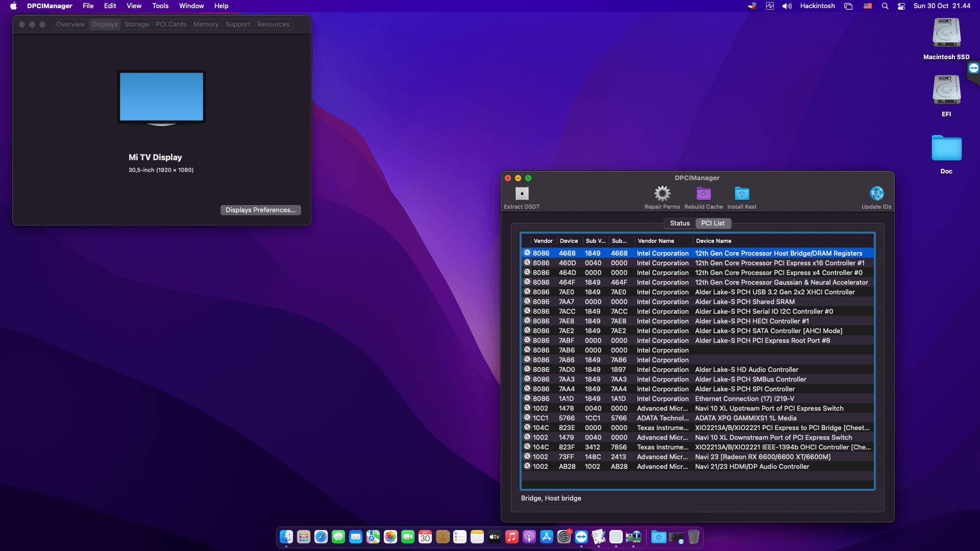This screenshot has width=980, height=551.
Task: Select the PCI List tab
Action: click(713, 223)
